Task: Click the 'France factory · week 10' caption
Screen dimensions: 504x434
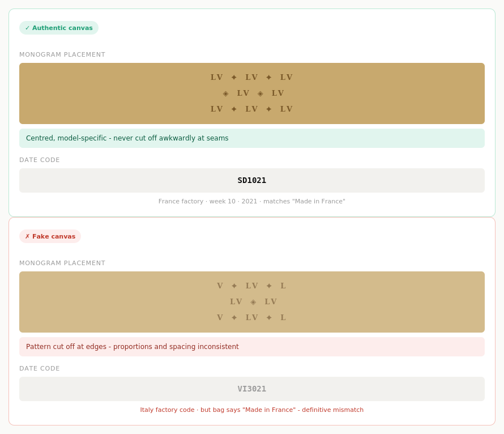Action: tap(252, 201)
